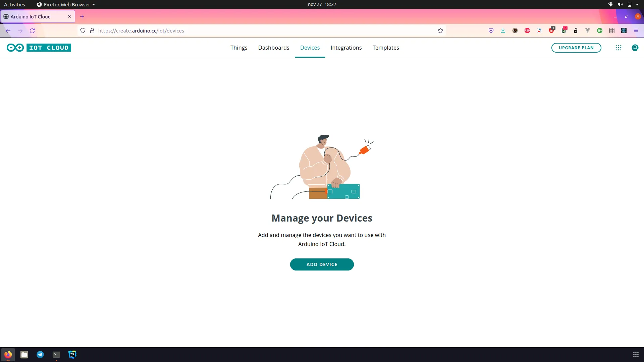Open the account profile avatar menu
The width and height of the screenshot is (644, 362).
pos(635,48)
